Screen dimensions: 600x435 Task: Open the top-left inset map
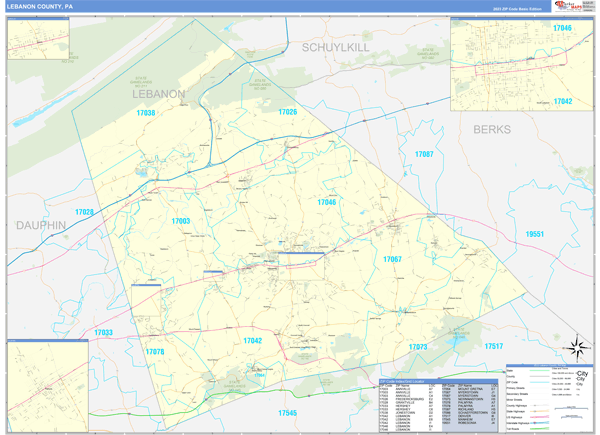(38, 38)
